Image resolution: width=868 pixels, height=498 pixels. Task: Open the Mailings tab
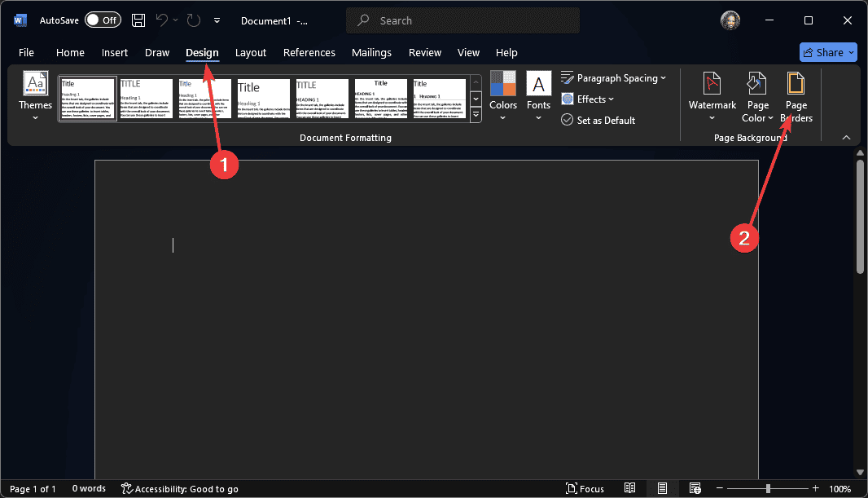click(x=371, y=53)
